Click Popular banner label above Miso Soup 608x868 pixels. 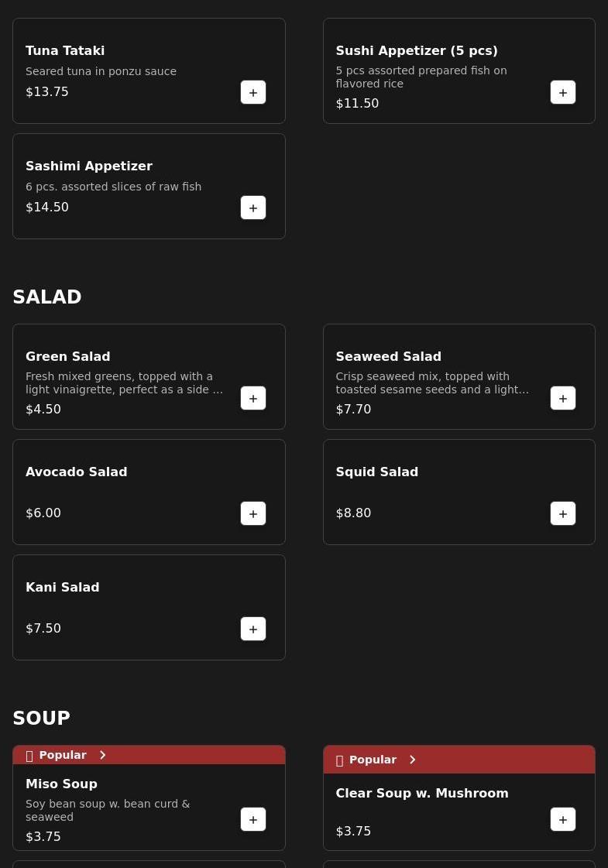pos(62,755)
